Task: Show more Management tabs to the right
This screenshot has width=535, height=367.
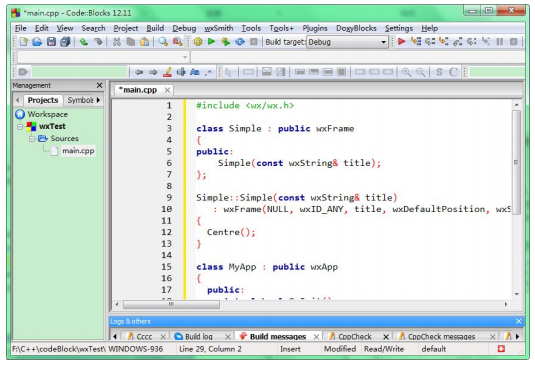Action: (98, 100)
